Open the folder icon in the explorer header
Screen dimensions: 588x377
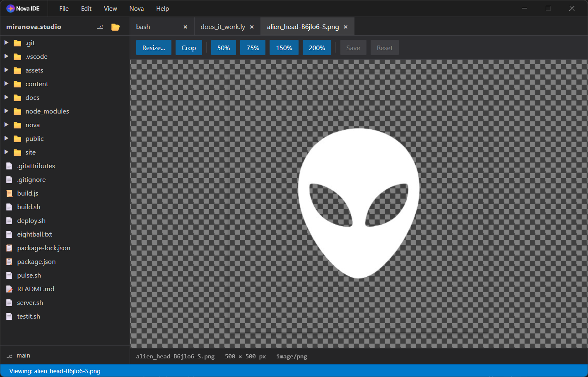[115, 26]
